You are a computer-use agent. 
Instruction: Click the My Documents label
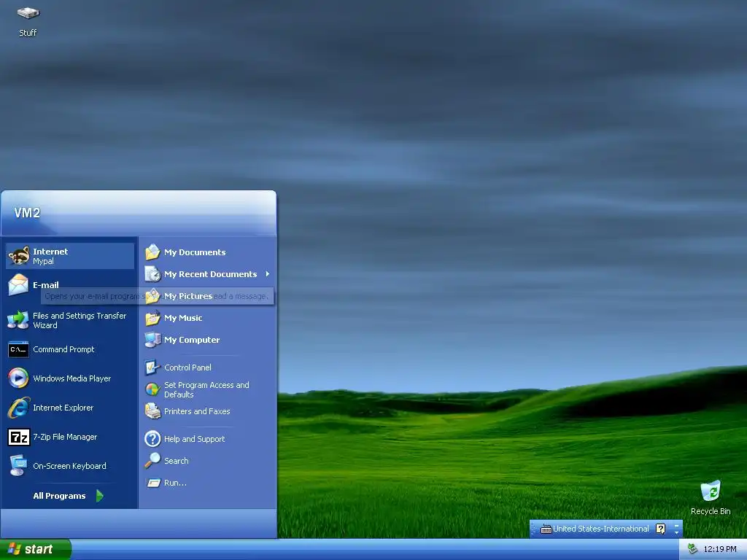click(x=195, y=252)
